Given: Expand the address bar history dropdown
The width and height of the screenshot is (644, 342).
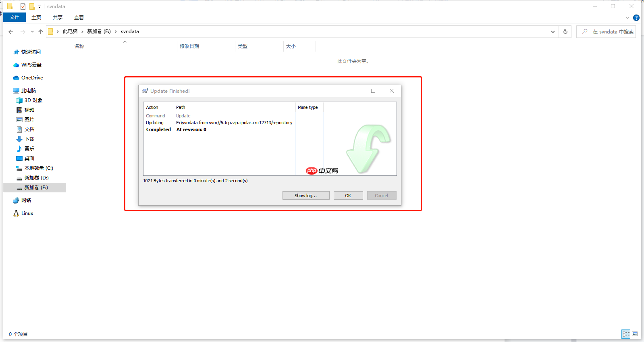Looking at the screenshot, I should [553, 32].
